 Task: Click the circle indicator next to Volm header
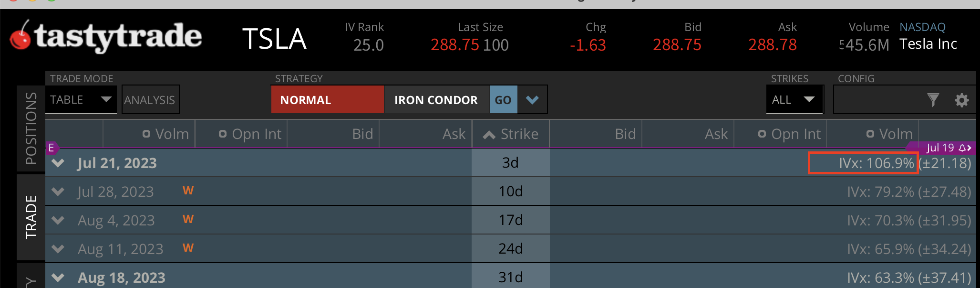point(146,134)
